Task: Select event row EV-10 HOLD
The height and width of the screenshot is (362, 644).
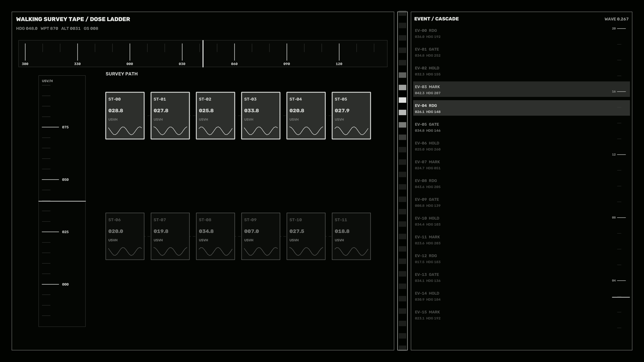Action: tap(521, 221)
